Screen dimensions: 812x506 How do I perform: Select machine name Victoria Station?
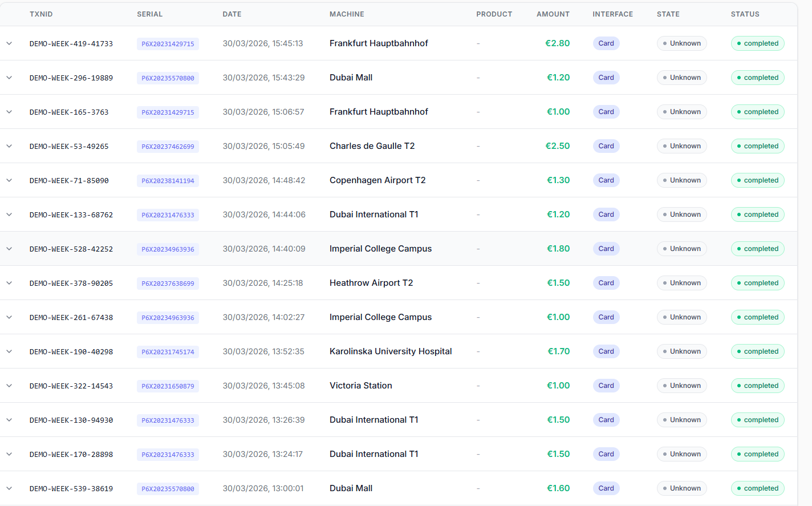[361, 386]
